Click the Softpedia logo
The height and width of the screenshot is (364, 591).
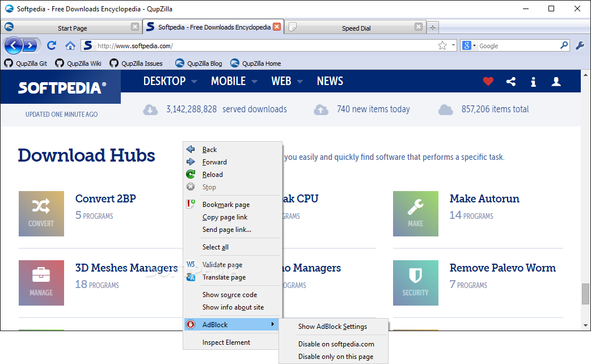62,88
